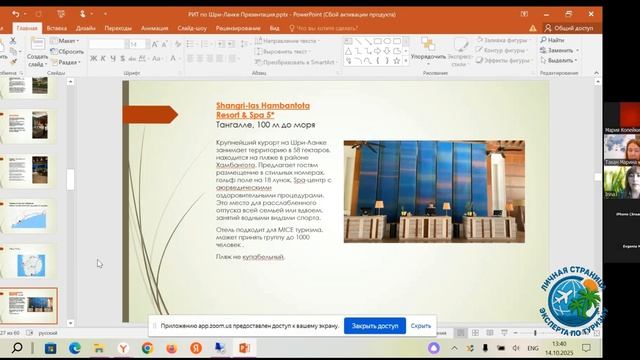Screen dimensions: 640x360
Task: Toggle text shadow S
Action: click(122, 59)
